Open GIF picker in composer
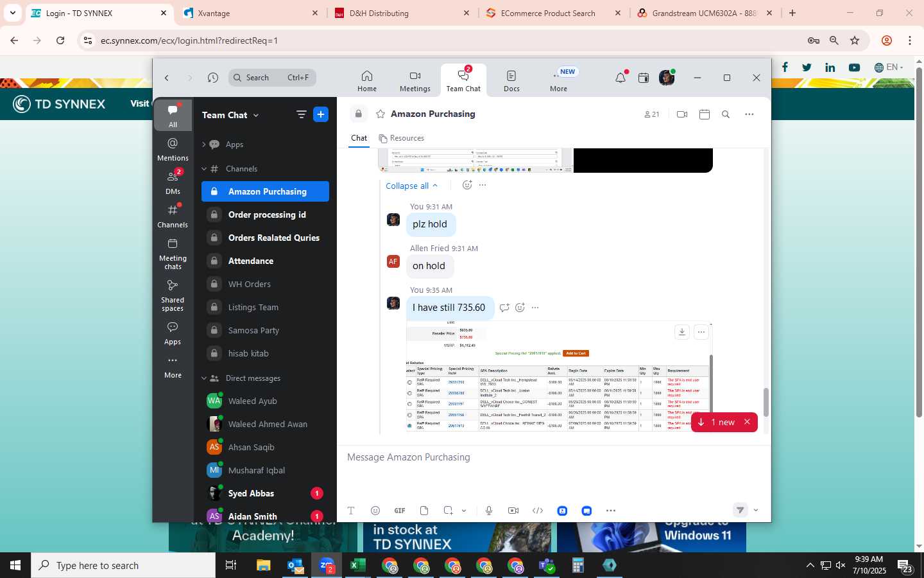924x578 pixels. (x=400, y=511)
